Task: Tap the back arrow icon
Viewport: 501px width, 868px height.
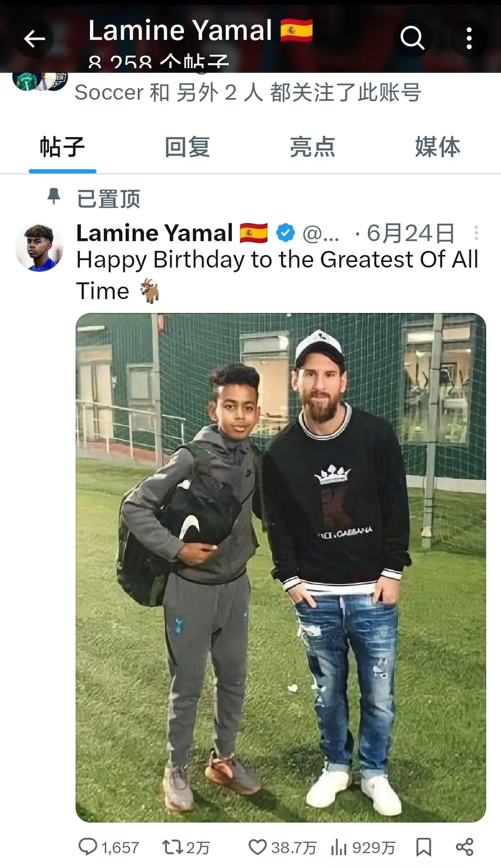Action: coord(34,39)
